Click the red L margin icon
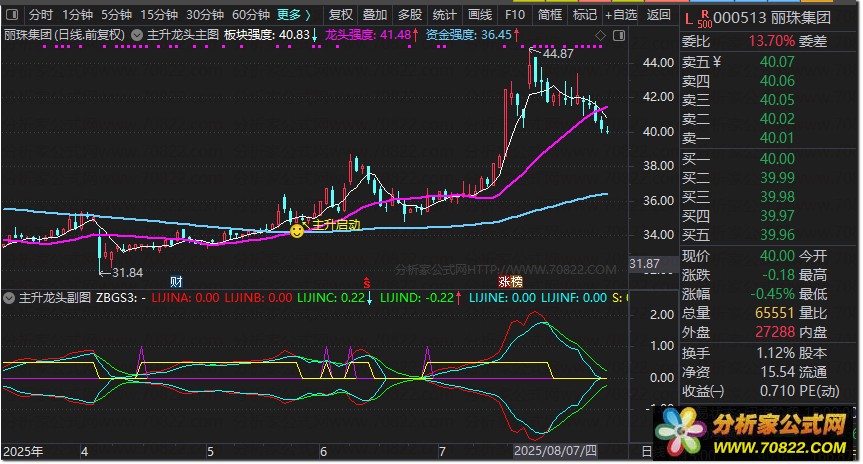 click(689, 19)
